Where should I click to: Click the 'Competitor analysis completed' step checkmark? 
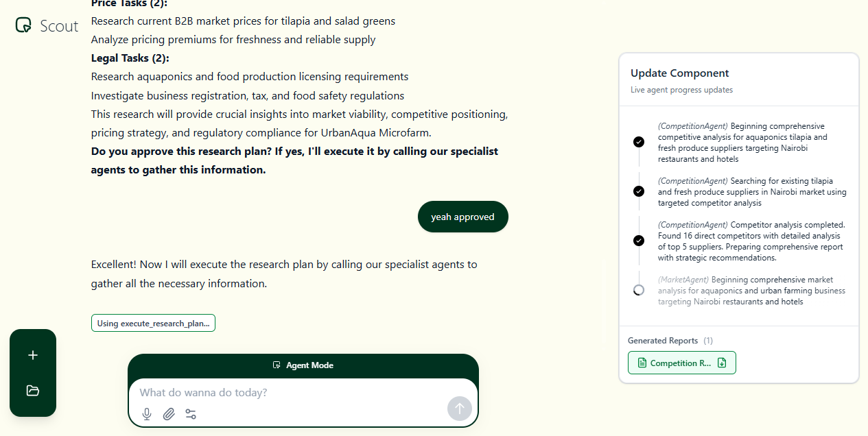coord(639,241)
